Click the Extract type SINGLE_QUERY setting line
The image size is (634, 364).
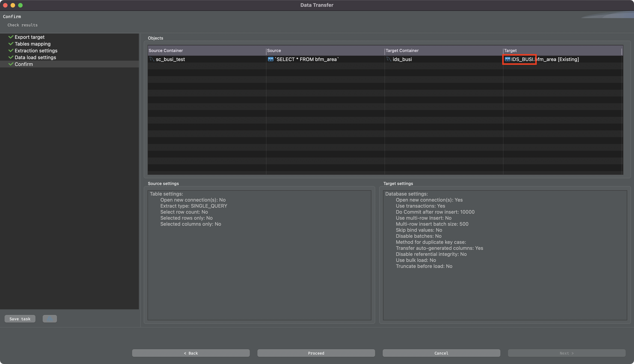194,206
